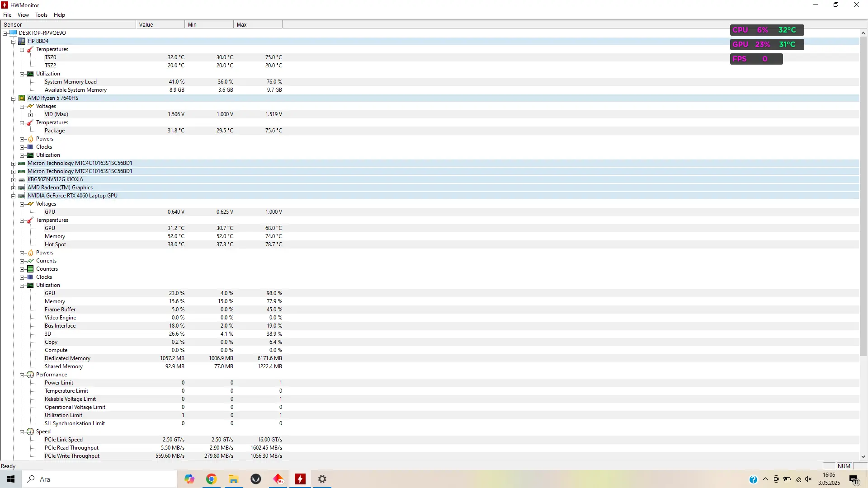The image size is (868, 488).
Task: Click the GPU overlay widget showing 31°C
Action: click(767, 45)
